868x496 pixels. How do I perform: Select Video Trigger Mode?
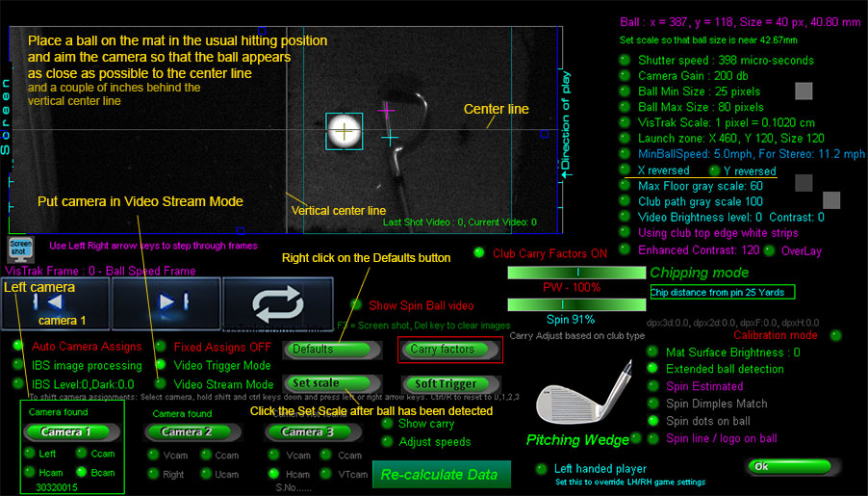tap(161, 365)
